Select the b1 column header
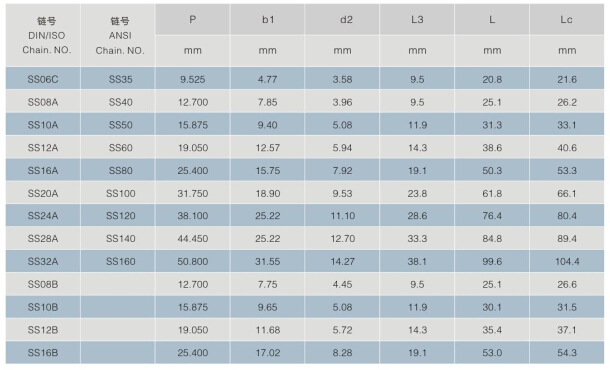Viewport: 610px width, 370px height. [268, 19]
